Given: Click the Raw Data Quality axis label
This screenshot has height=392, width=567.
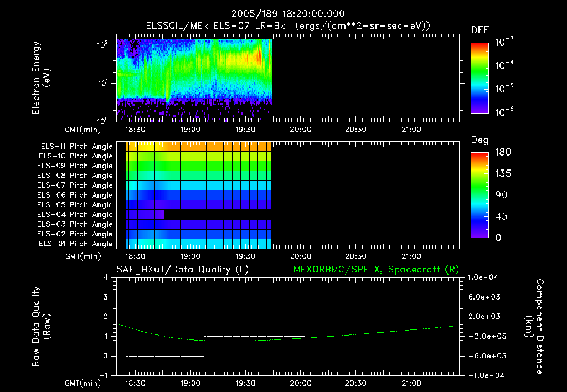Looking at the screenshot, I should 41,327.
